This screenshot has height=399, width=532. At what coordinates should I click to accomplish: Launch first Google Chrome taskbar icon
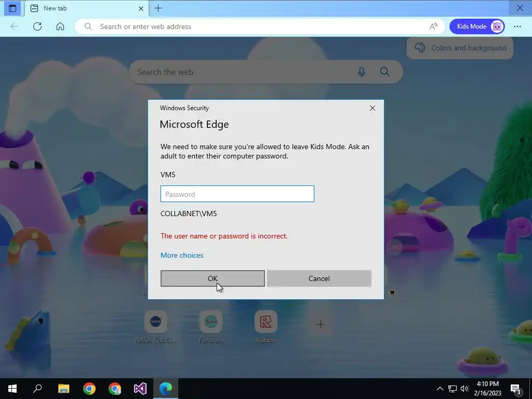click(89, 389)
